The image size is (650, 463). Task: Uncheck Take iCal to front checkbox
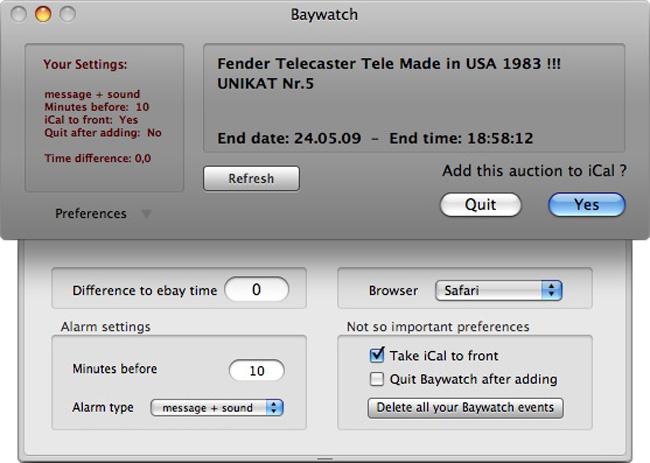click(x=376, y=356)
